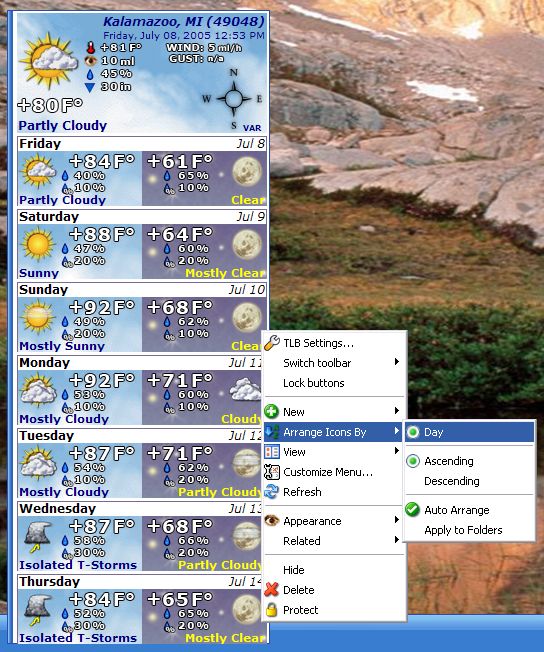The width and height of the screenshot is (544, 652).
Task: Click Thursday's Mostly Clear night label
Action: coord(225,638)
